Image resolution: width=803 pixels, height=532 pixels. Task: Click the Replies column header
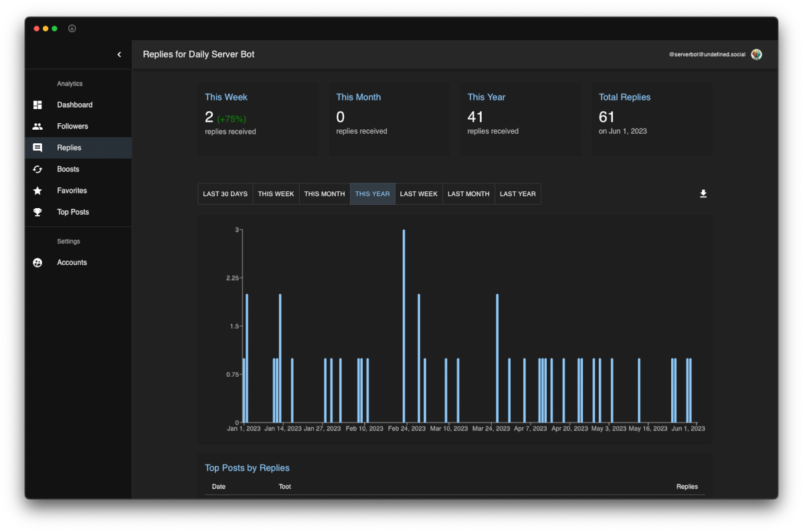[687, 486]
